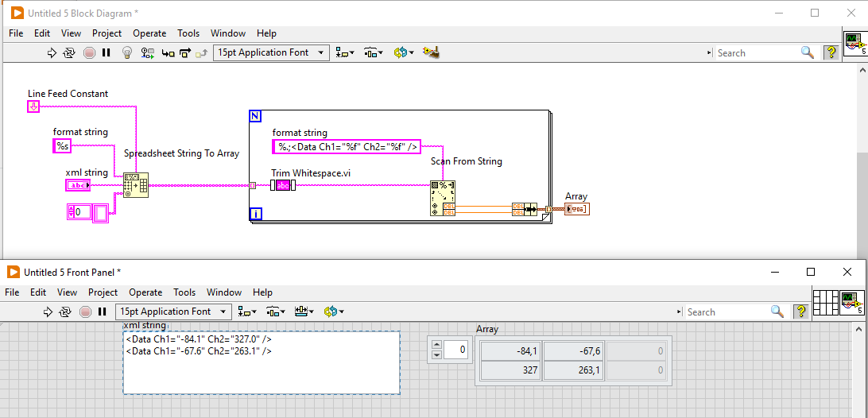Click Step Into icon in Block Diagram
This screenshot has height=418, width=868.
click(x=168, y=53)
